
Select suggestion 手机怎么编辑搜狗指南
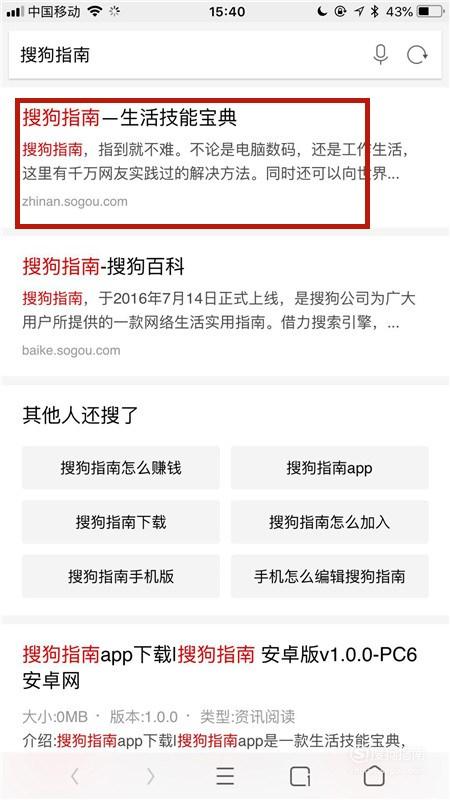coord(330,576)
